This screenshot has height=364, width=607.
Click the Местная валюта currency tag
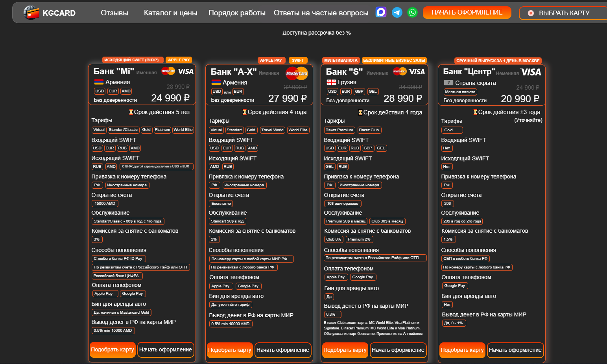[x=460, y=92]
